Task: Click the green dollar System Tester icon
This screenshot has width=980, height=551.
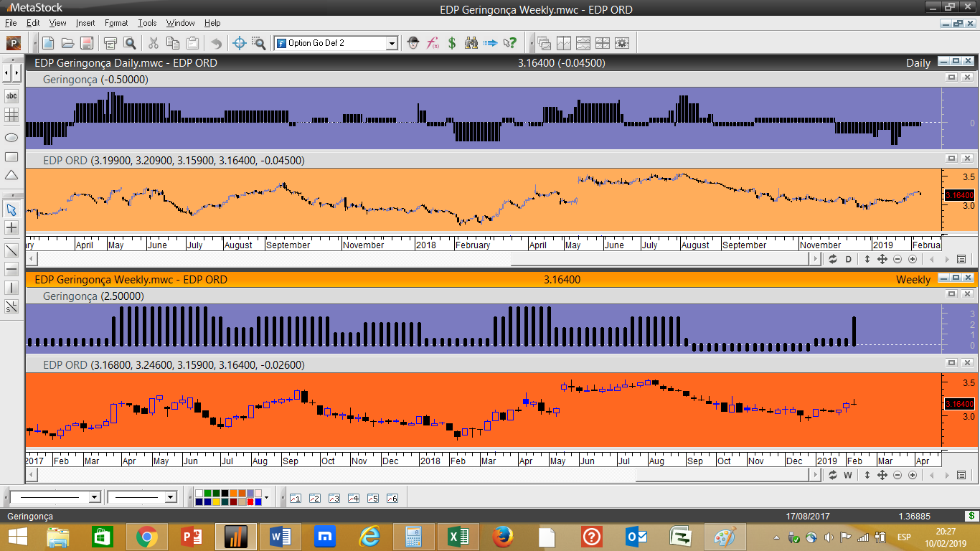Action: point(452,43)
